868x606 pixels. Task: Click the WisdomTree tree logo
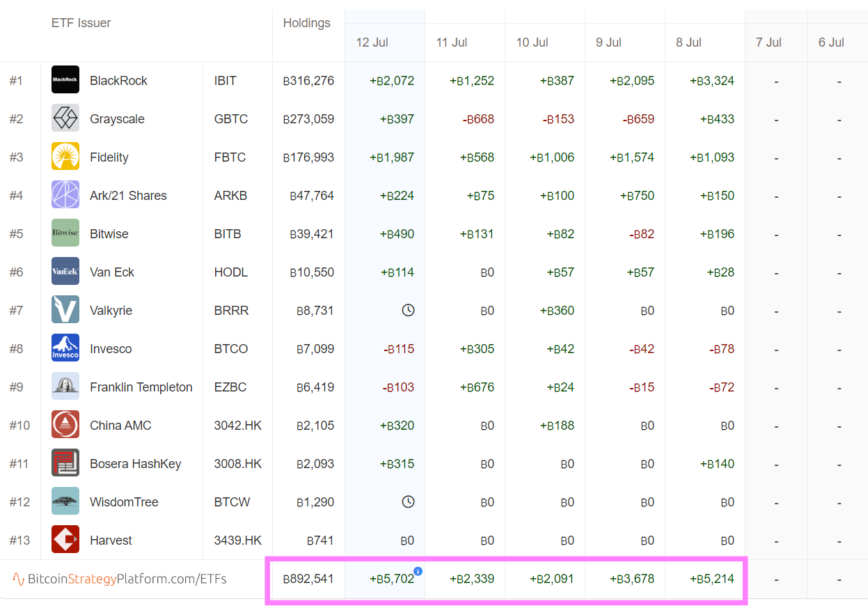point(65,502)
